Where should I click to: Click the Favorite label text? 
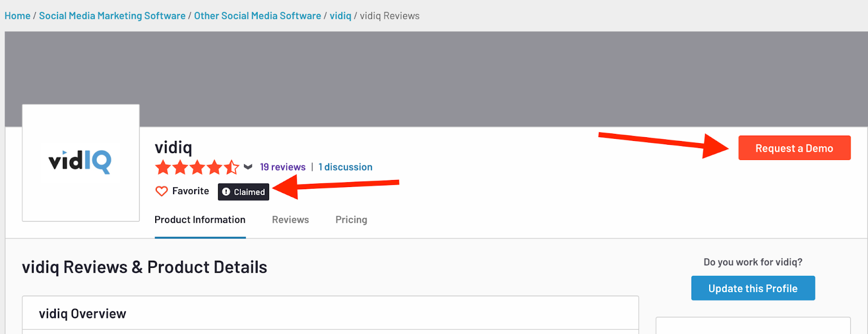tap(190, 191)
